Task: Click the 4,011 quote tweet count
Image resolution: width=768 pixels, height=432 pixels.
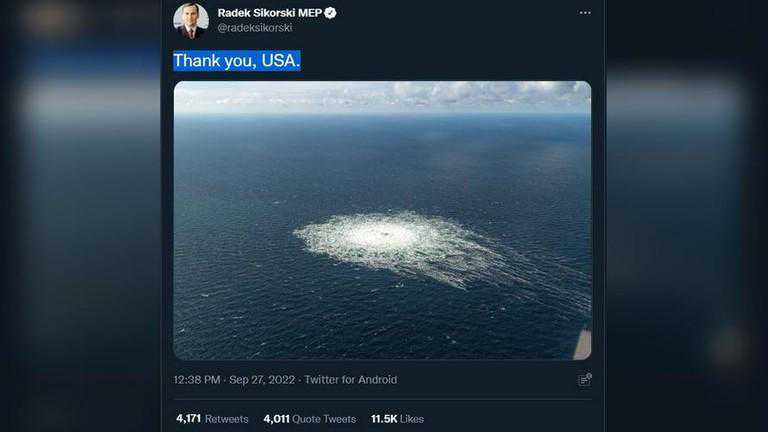Action: point(279,419)
